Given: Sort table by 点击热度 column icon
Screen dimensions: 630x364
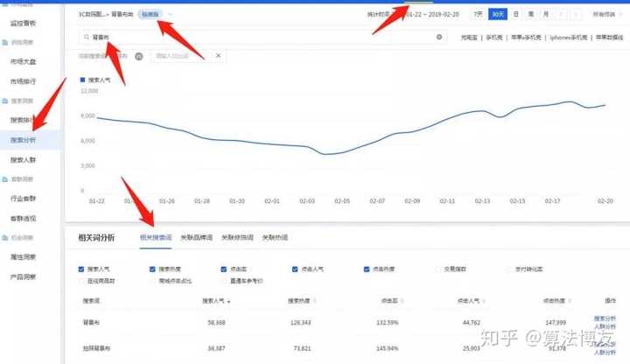Looking at the screenshot, I should click(x=570, y=301).
